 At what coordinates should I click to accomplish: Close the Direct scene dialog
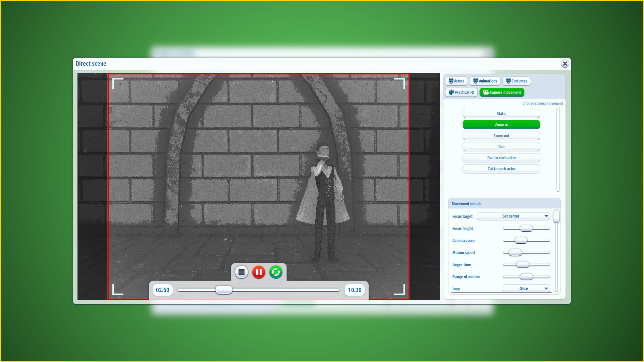pyautogui.click(x=565, y=64)
